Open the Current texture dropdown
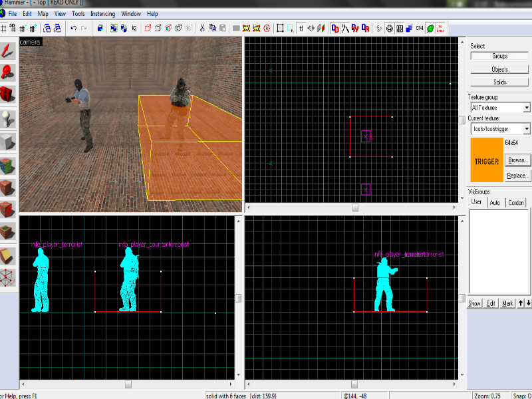This screenshot has height=399, width=532. [x=527, y=129]
